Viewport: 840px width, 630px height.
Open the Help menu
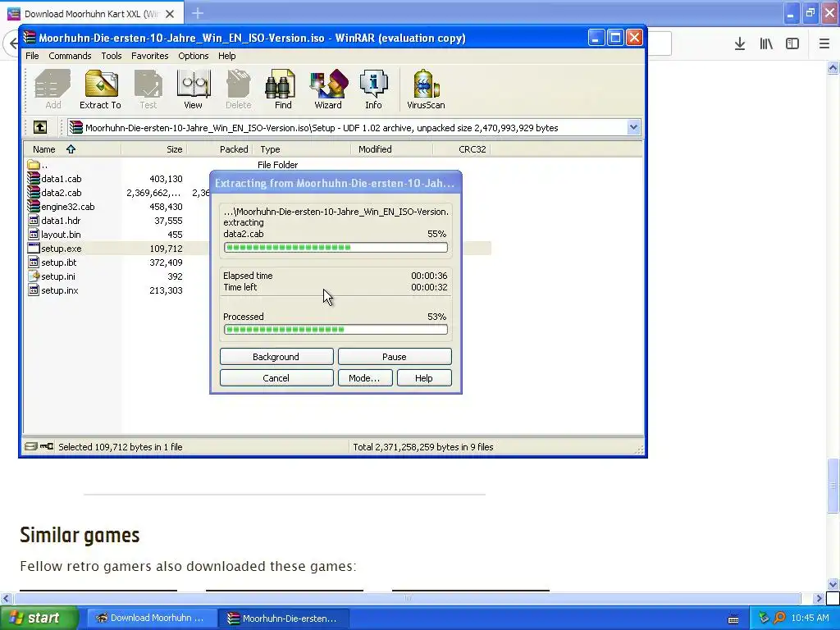226,56
